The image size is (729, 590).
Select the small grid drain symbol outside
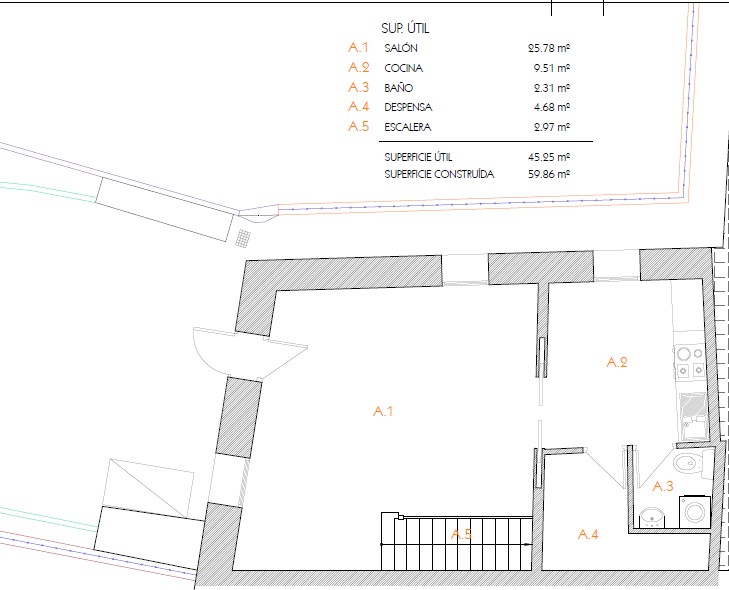coord(243,238)
